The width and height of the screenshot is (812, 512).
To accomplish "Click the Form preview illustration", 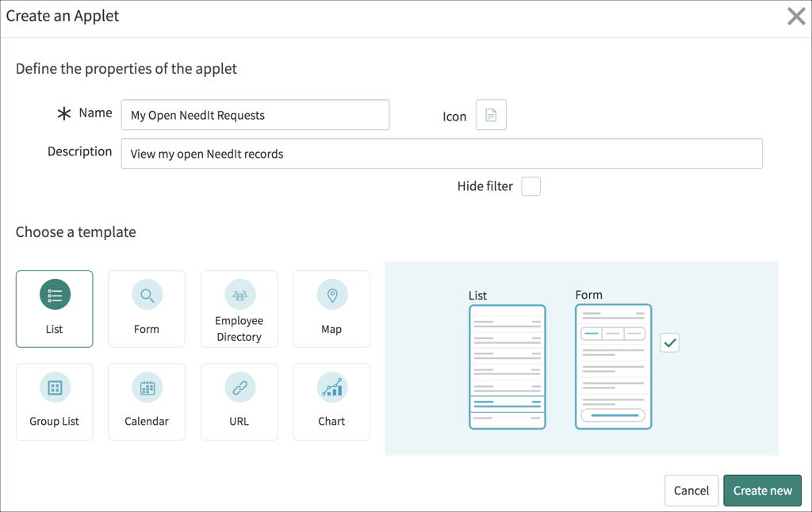I will 613,366.
